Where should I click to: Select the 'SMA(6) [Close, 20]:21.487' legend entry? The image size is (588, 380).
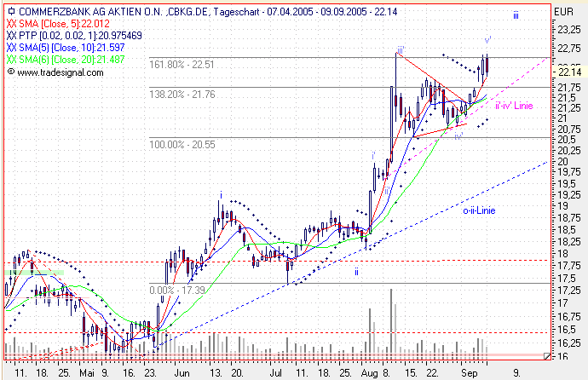click(x=72, y=60)
